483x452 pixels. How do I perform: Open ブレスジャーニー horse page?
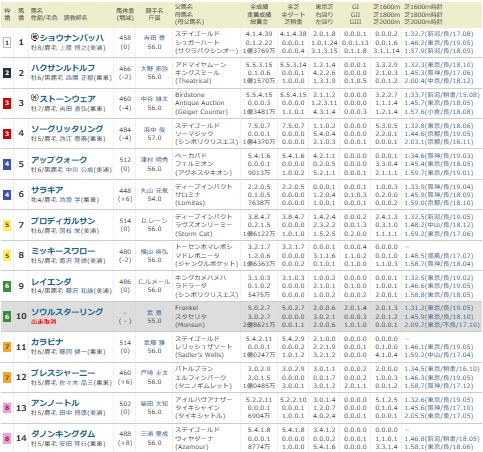tap(63, 373)
